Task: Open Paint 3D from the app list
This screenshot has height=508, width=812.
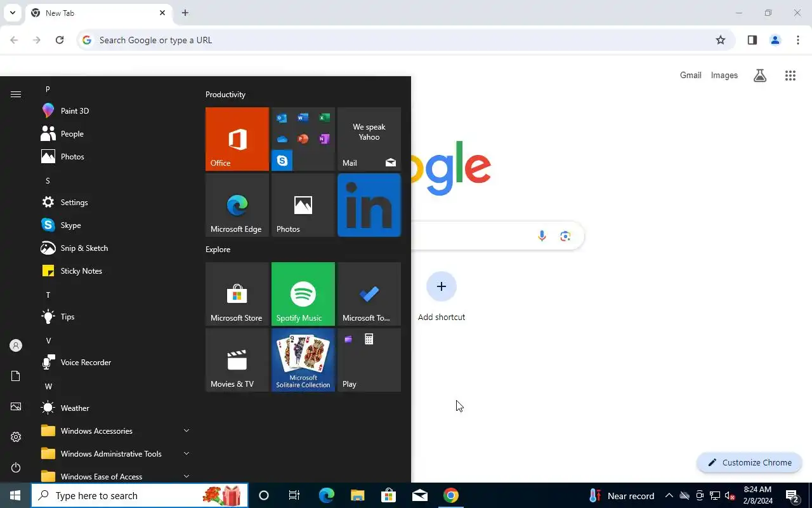Action: (114, 111)
